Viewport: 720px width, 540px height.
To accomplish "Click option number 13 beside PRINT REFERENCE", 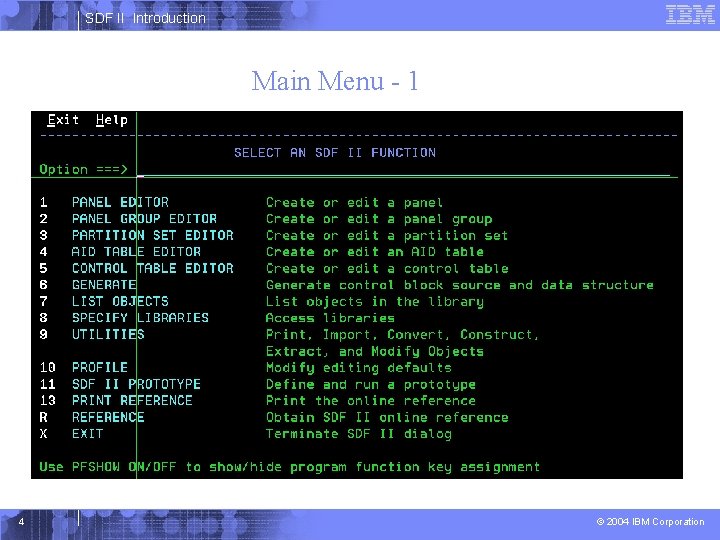I will coord(48,401).
